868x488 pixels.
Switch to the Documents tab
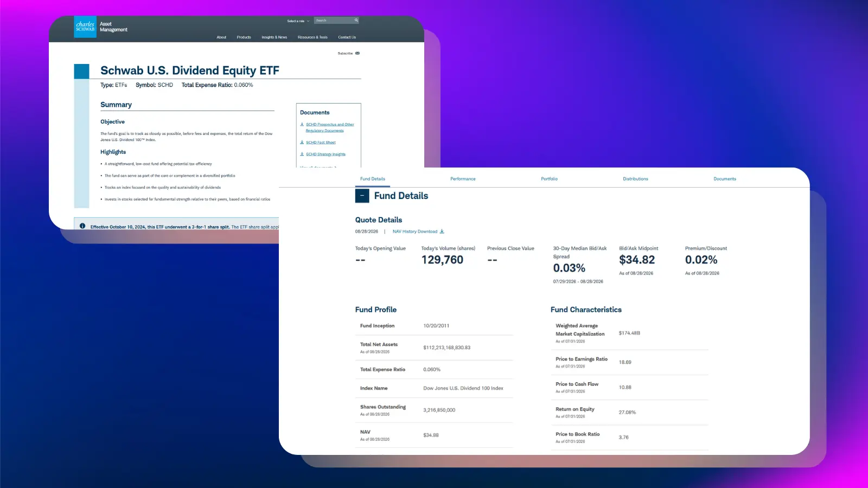(725, 179)
